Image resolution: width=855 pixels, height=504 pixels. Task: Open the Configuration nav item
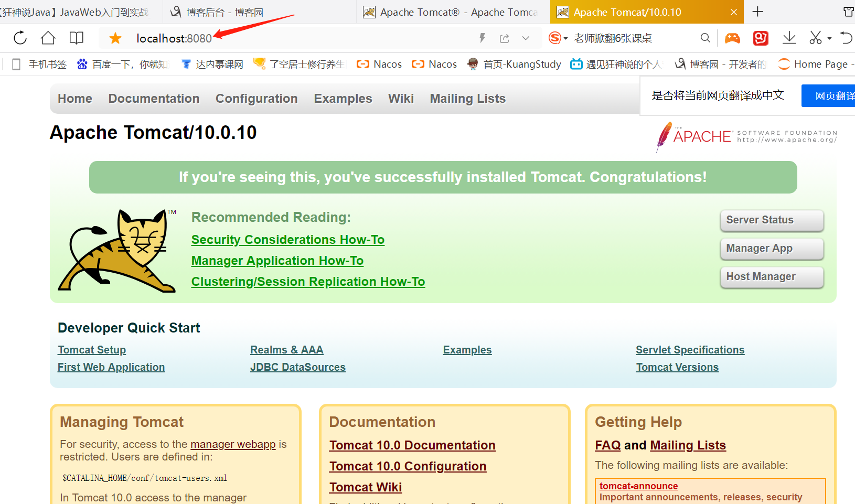(x=256, y=99)
